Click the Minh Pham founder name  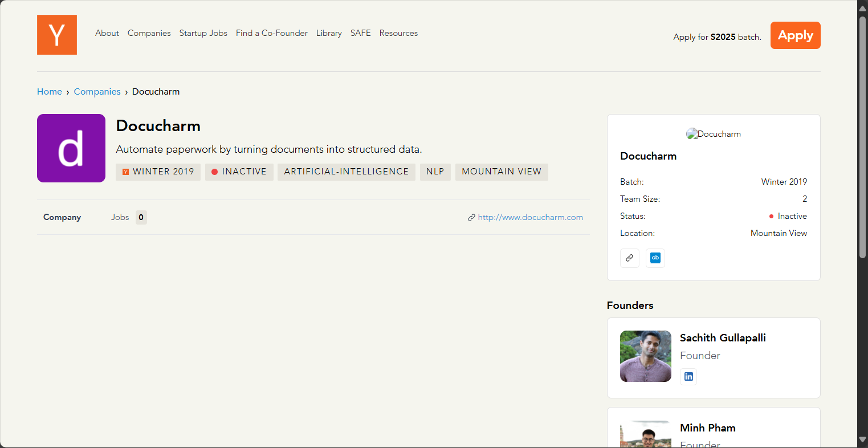pyautogui.click(x=708, y=428)
